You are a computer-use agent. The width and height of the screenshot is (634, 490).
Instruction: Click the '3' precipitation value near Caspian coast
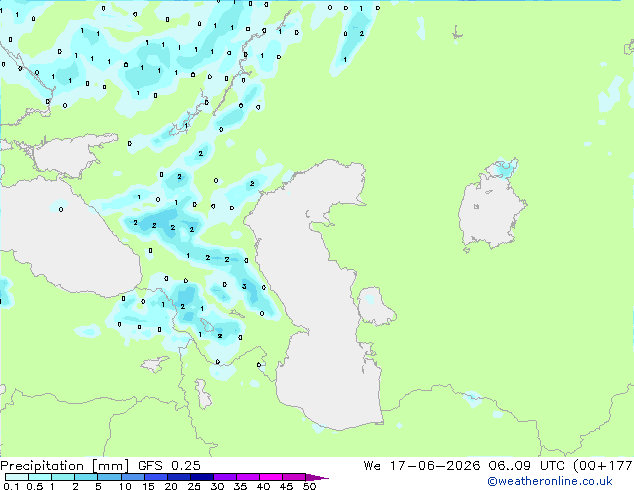[x=244, y=286]
